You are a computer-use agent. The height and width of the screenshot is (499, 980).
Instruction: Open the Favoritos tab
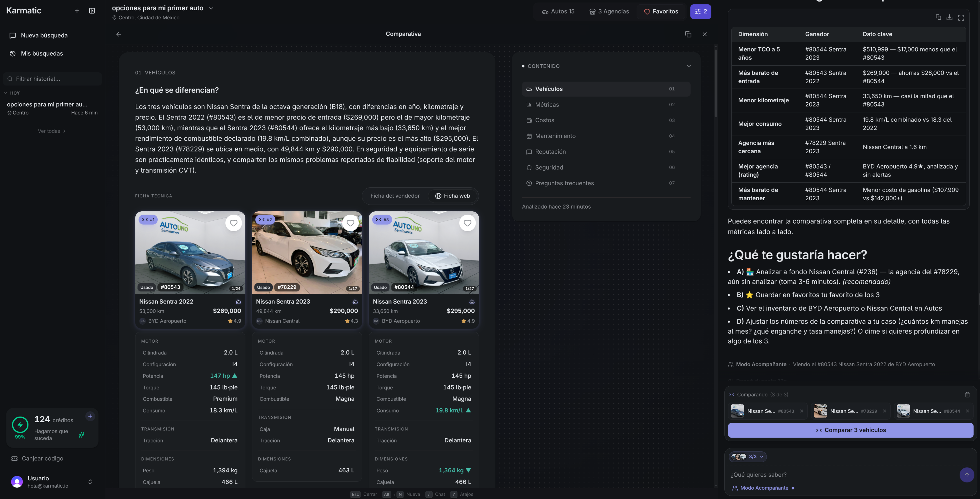click(661, 11)
